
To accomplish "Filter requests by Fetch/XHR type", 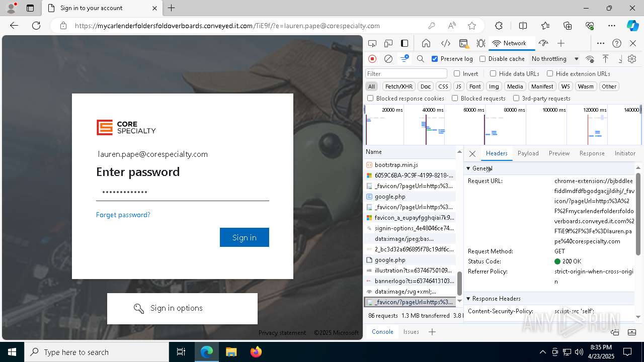I will 399,86.
